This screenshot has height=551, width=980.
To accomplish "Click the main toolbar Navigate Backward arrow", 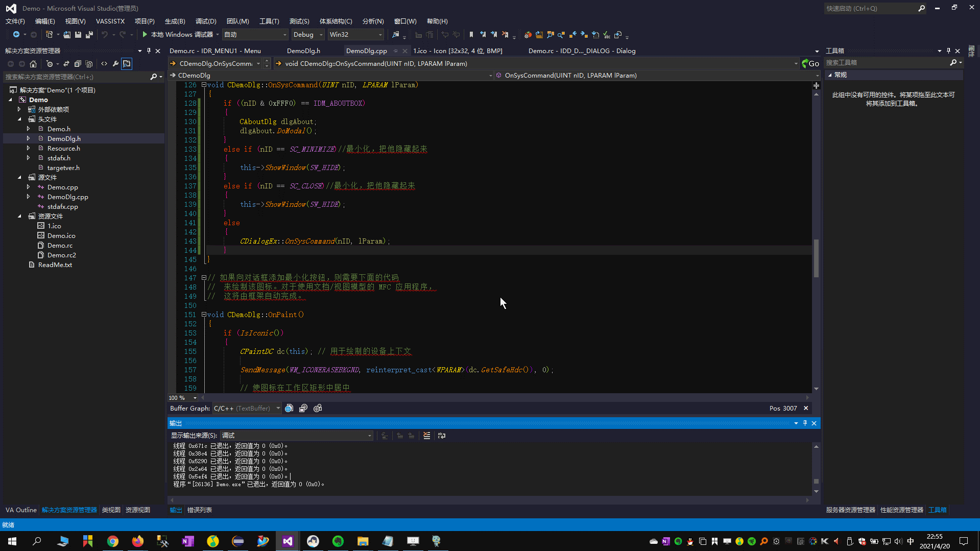I will [16, 35].
